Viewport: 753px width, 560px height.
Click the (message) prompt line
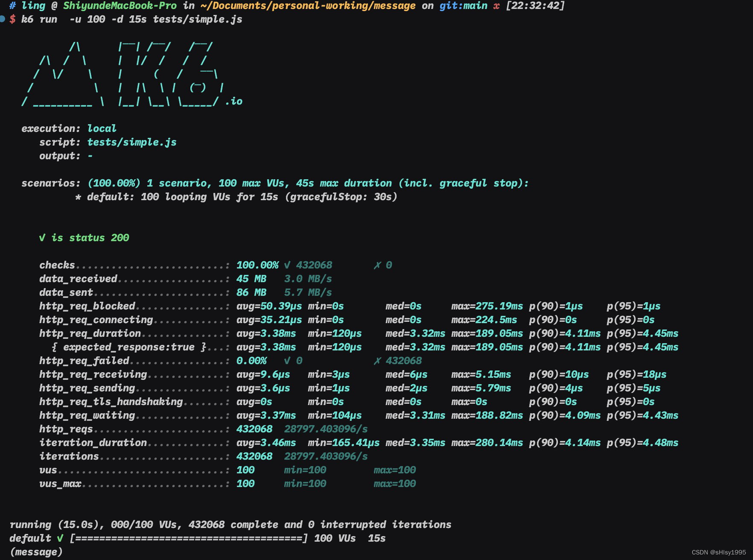(x=36, y=552)
